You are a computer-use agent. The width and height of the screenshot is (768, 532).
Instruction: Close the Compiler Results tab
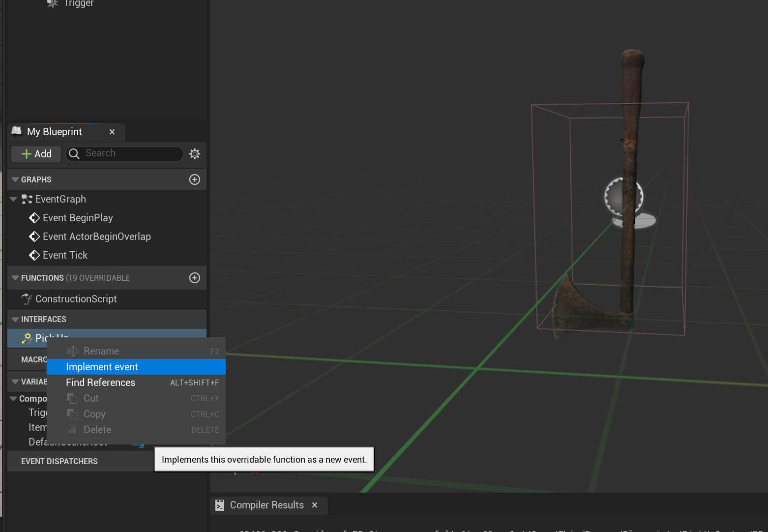315,505
